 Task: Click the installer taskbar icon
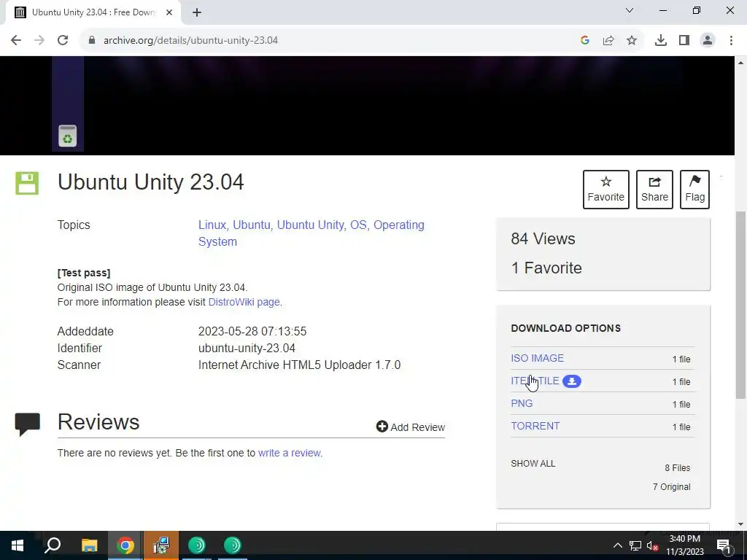[161, 545]
